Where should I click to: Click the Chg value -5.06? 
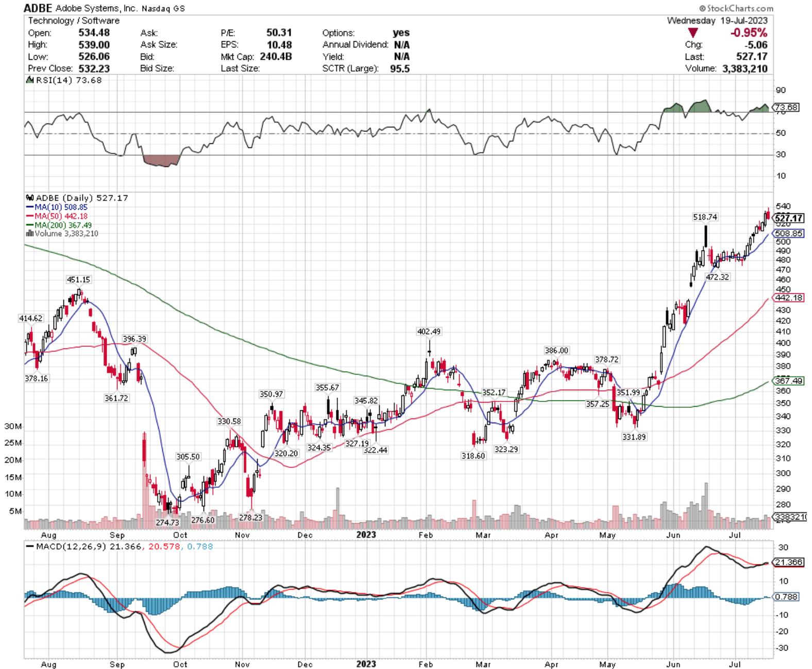[756, 44]
